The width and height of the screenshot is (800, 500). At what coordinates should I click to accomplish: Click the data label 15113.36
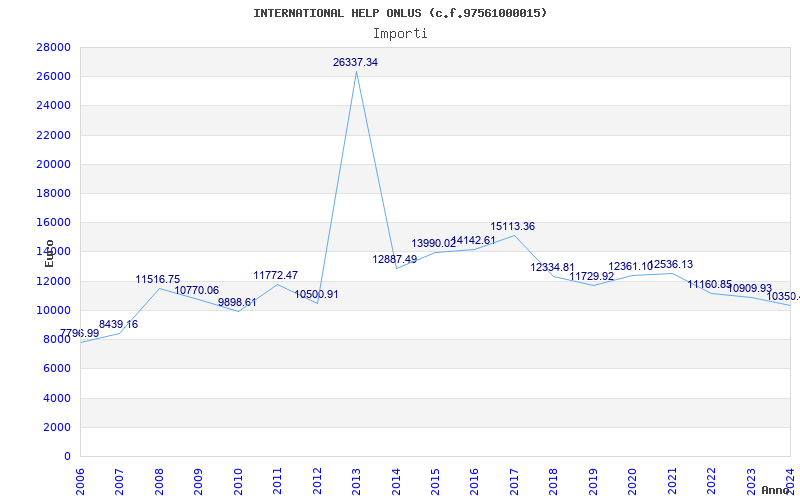tap(512, 226)
